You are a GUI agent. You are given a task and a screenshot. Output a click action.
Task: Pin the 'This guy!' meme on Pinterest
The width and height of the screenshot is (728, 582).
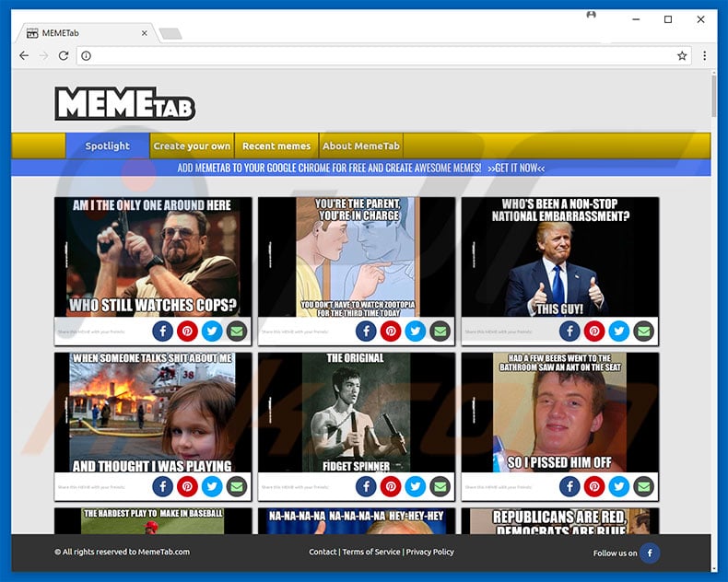pos(594,332)
